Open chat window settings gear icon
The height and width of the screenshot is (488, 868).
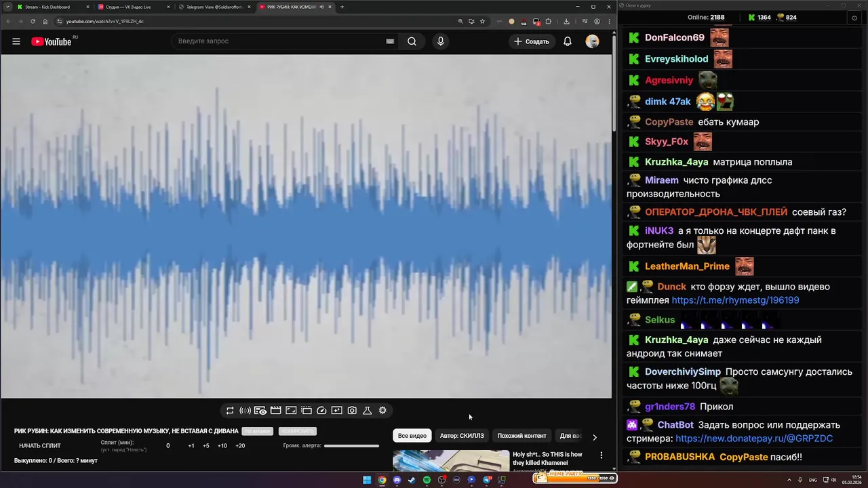tap(854, 18)
